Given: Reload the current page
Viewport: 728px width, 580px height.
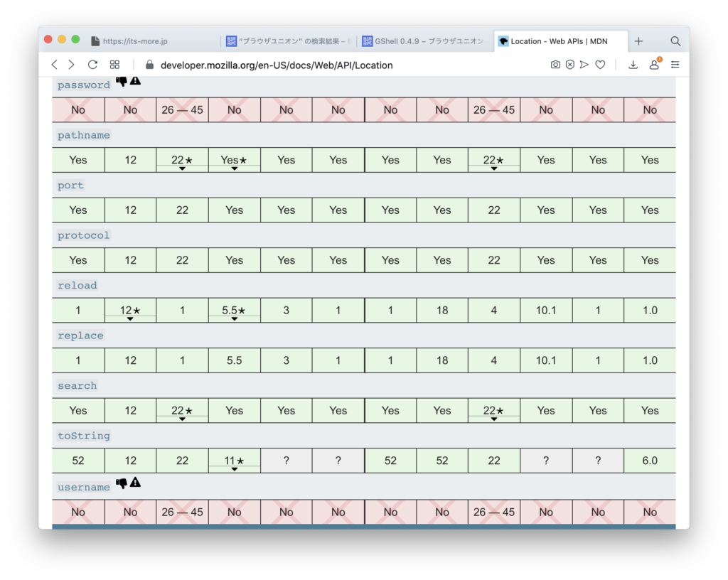Looking at the screenshot, I should 92,65.
